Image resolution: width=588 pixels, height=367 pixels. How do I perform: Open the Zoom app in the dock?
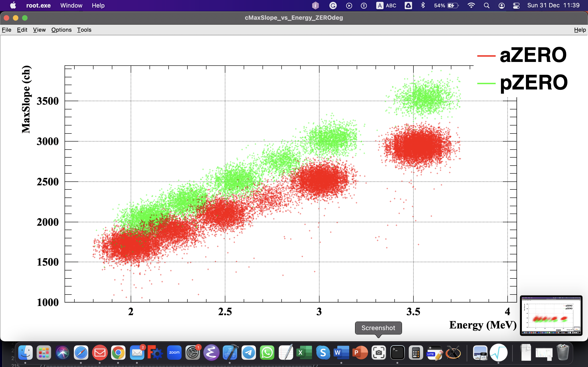[x=174, y=353]
